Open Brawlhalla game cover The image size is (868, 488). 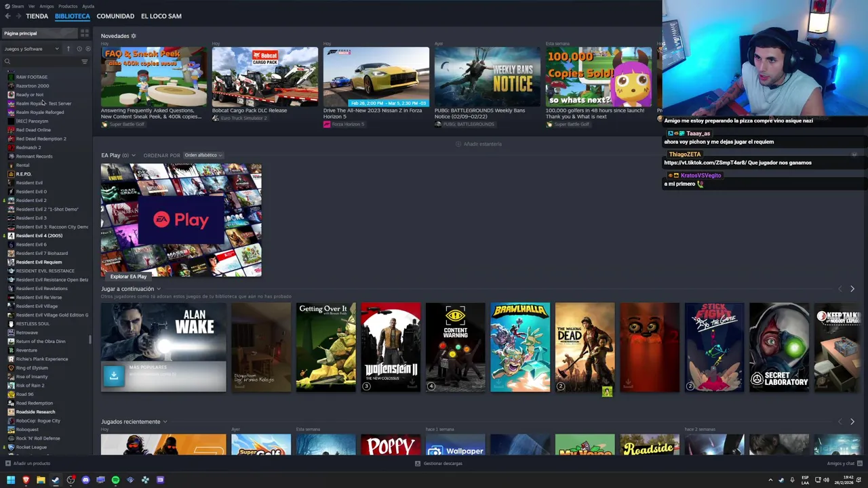pos(520,347)
